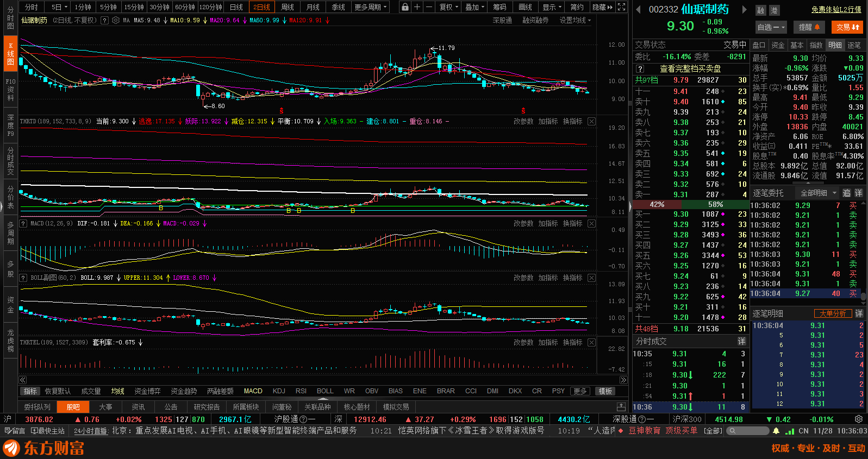868x459 pixels.
Task: Enter fullscreen chart mode icon
Action: pos(622,7)
